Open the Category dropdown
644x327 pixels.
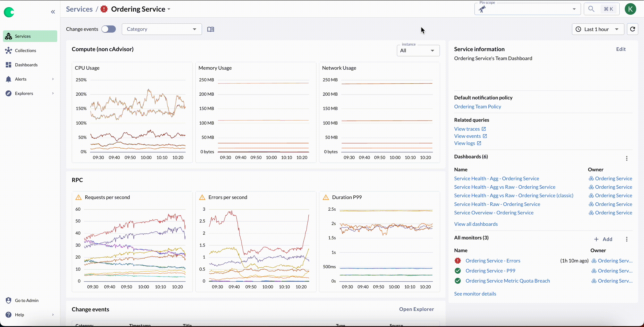click(161, 29)
